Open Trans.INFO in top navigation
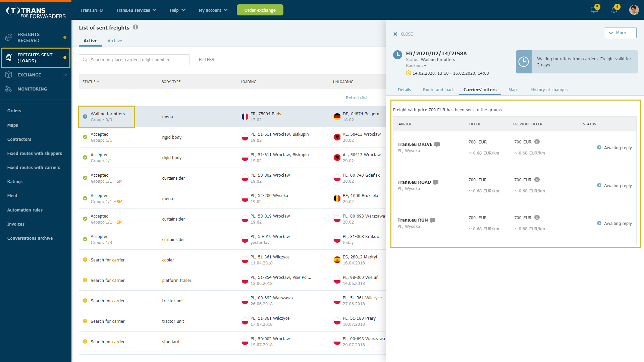This screenshot has height=362, width=644. (x=92, y=10)
